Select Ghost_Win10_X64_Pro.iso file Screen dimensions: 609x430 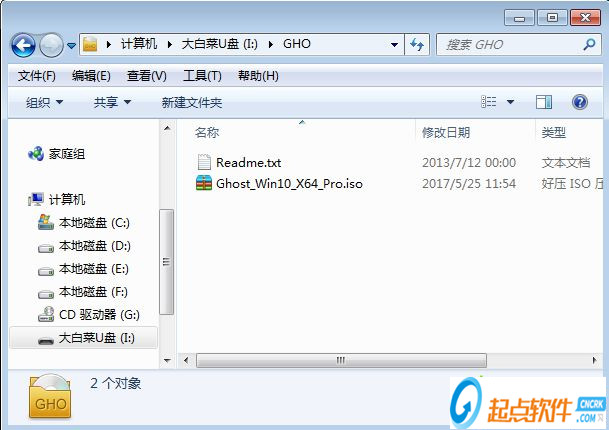(x=279, y=183)
